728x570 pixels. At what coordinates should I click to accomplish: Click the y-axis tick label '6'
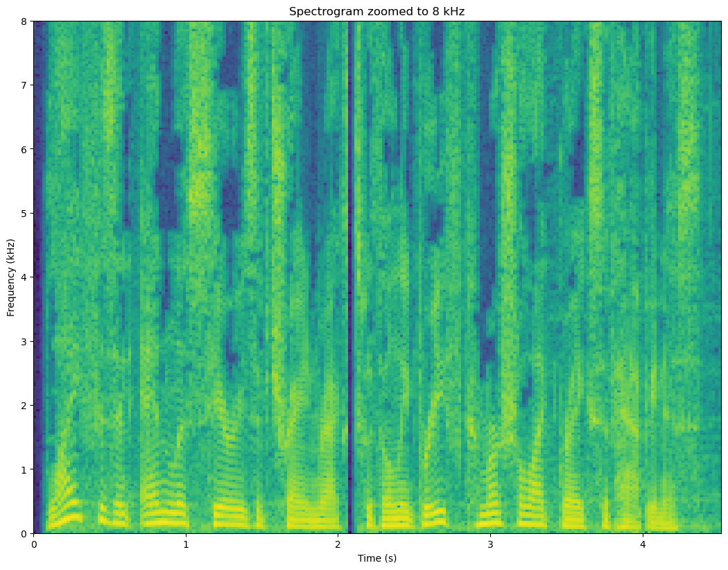click(24, 149)
